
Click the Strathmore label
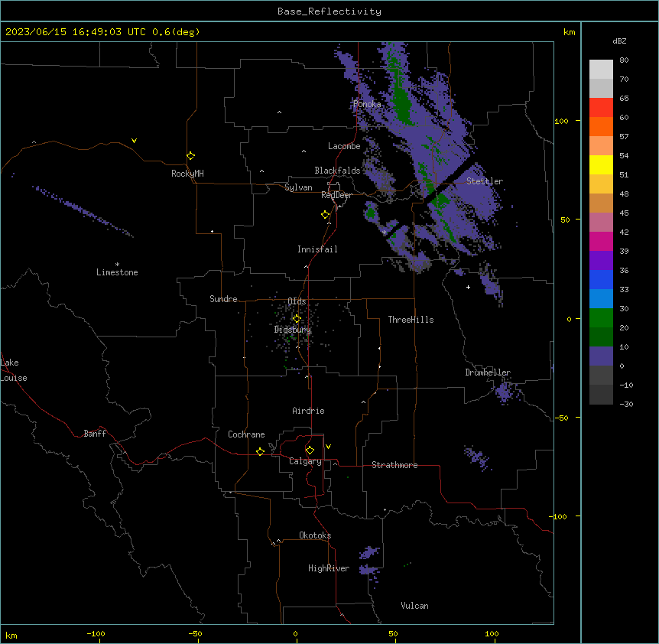pyautogui.click(x=394, y=465)
